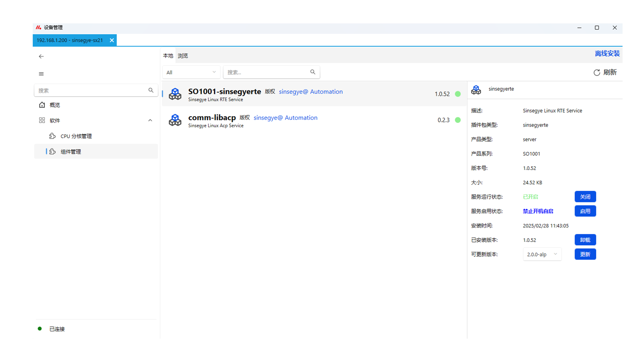The image size is (644, 362).
Task: Click the refresh (刷新) icon
Action: click(597, 72)
